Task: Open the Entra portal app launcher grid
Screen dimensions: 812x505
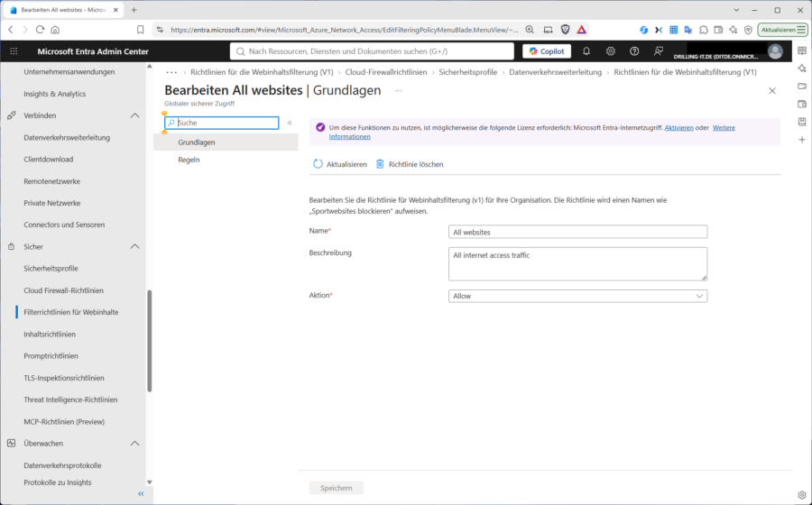Action: pyautogui.click(x=14, y=51)
